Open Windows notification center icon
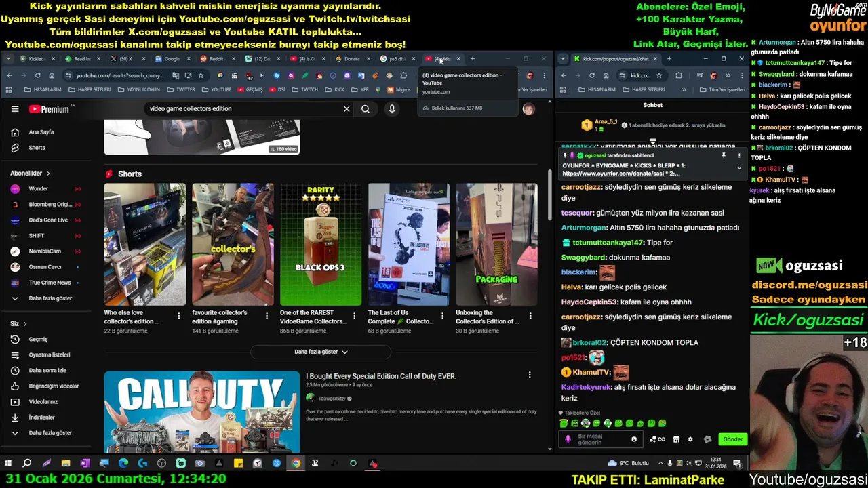The image size is (868, 488). tap(737, 464)
